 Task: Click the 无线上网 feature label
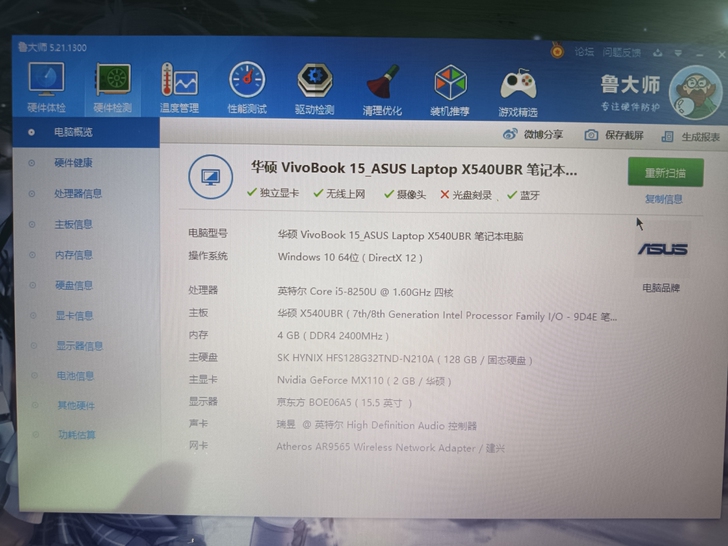[x=345, y=194]
